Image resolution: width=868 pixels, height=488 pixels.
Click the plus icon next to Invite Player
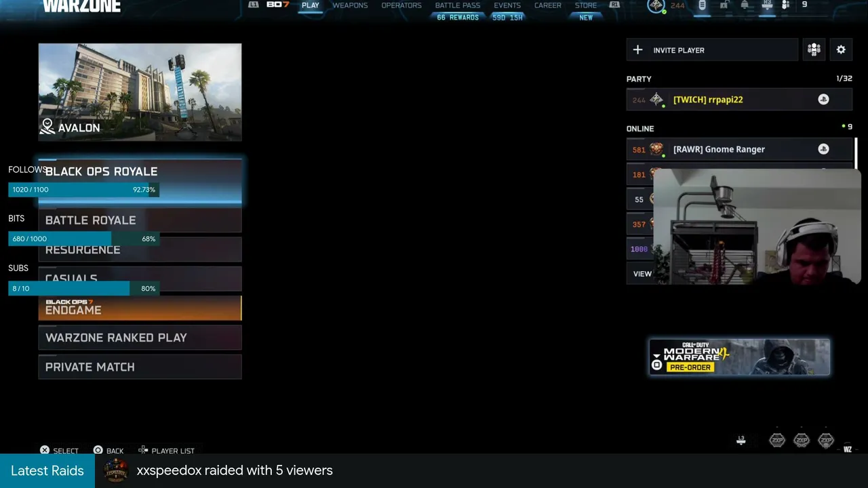pos(637,50)
